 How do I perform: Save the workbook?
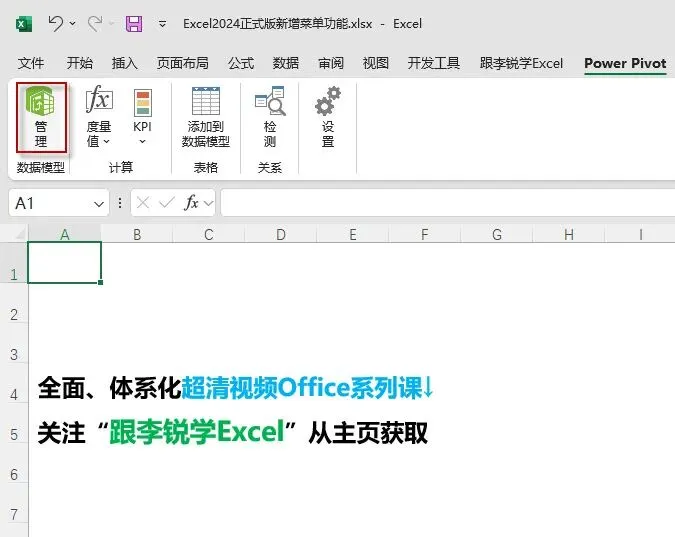click(x=134, y=24)
